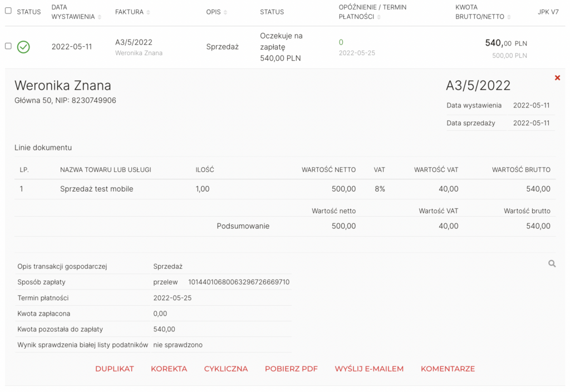Click DUPLIKAT to duplicate the invoice
Image resolution: width=570 pixels, height=392 pixels.
coord(115,369)
